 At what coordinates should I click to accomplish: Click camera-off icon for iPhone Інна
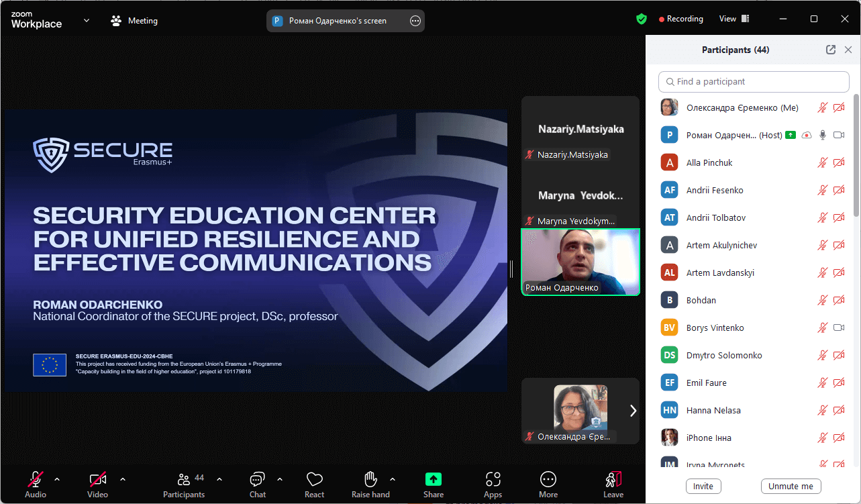click(x=839, y=438)
